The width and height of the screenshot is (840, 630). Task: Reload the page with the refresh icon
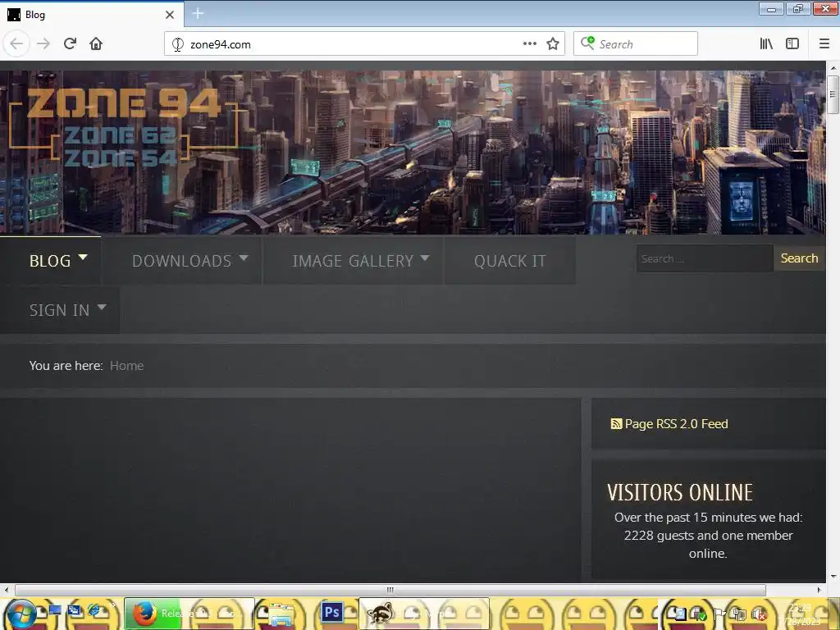click(x=70, y=43)
